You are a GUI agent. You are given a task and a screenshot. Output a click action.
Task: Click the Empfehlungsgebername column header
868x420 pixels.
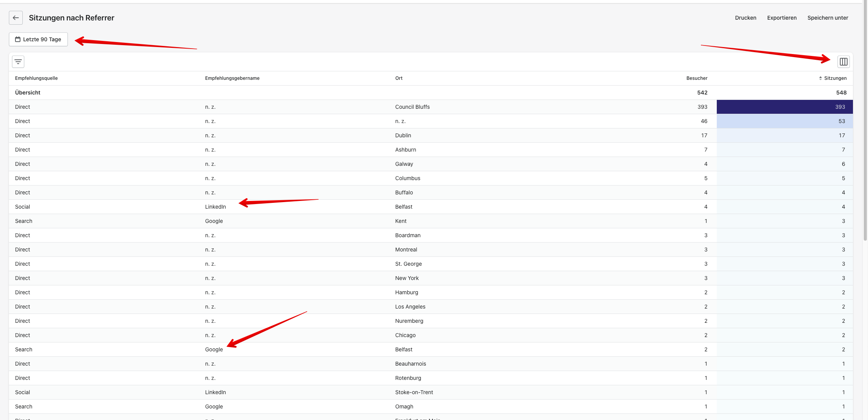point(232,78)
